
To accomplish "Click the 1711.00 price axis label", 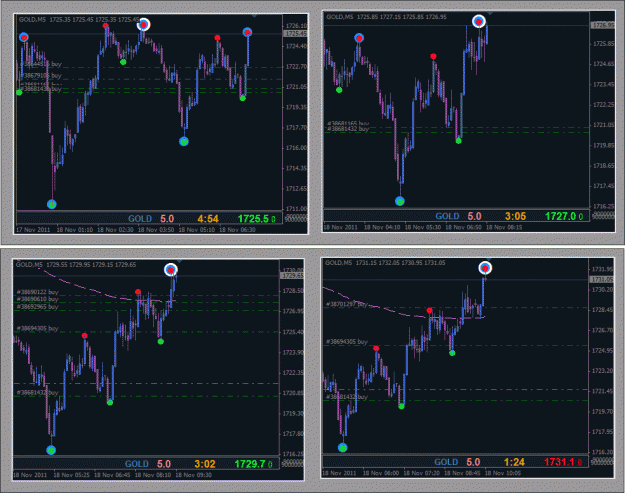I will pyautogui.click(x=296, y=208).
